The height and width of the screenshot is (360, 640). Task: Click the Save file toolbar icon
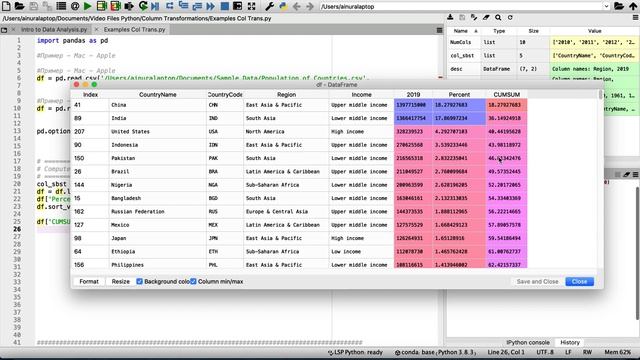tap(33, 6)
